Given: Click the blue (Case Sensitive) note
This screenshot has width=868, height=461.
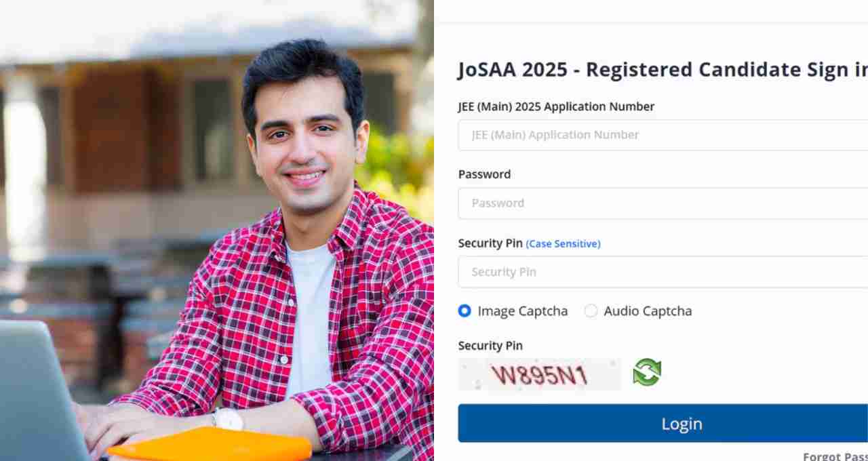Looking at the screenshot, I should tap(563, 244).
